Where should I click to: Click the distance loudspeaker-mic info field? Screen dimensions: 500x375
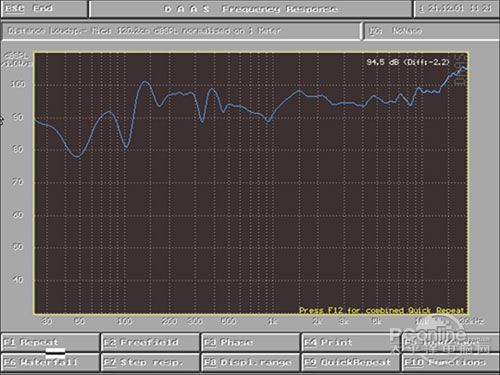click(181, 31)
